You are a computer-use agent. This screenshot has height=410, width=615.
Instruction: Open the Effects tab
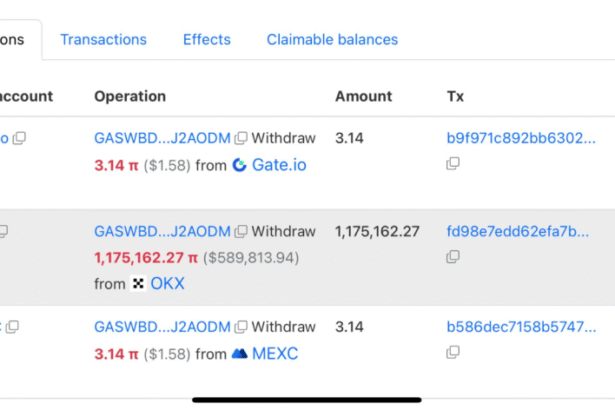click(206, 40)
